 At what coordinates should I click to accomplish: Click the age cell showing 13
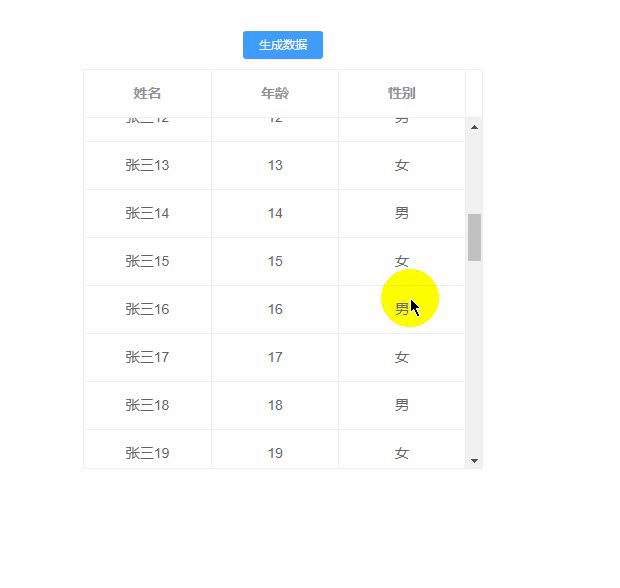click(x=275, y=165)
